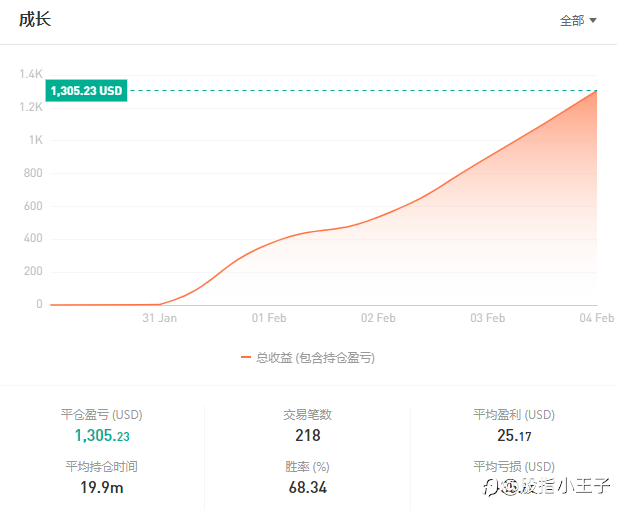Click the 200 y-axis label
617x520 pixels.
[x=33, y=271]
